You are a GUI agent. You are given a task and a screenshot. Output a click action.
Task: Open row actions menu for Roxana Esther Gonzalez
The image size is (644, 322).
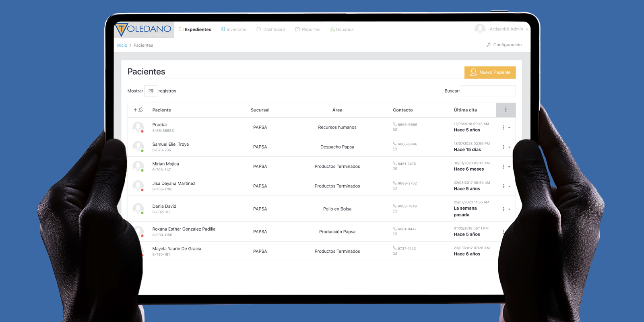(x=504, y=232)
